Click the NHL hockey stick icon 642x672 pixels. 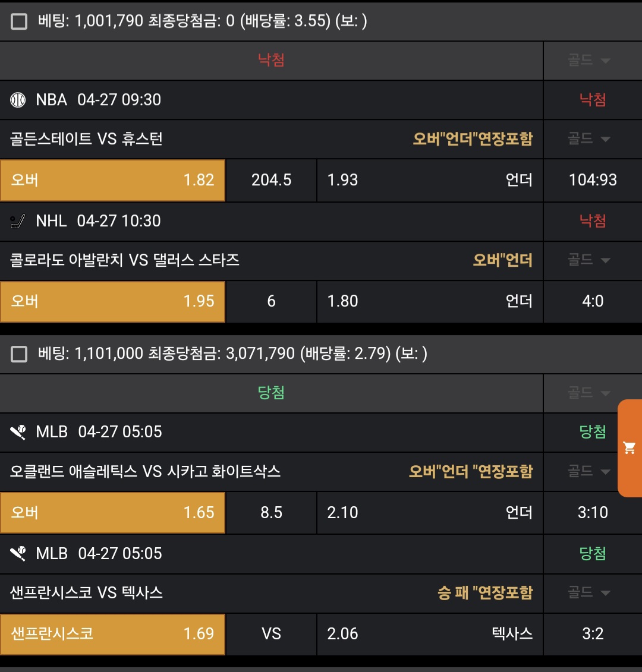18,222
